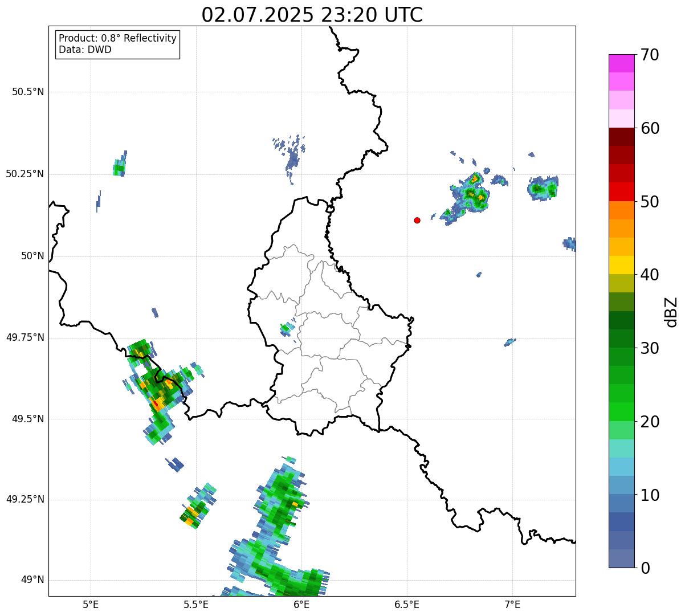Click the 49.75°N latitude label
This screenshot has height=616, width=685.
click(x=25, y=337)
